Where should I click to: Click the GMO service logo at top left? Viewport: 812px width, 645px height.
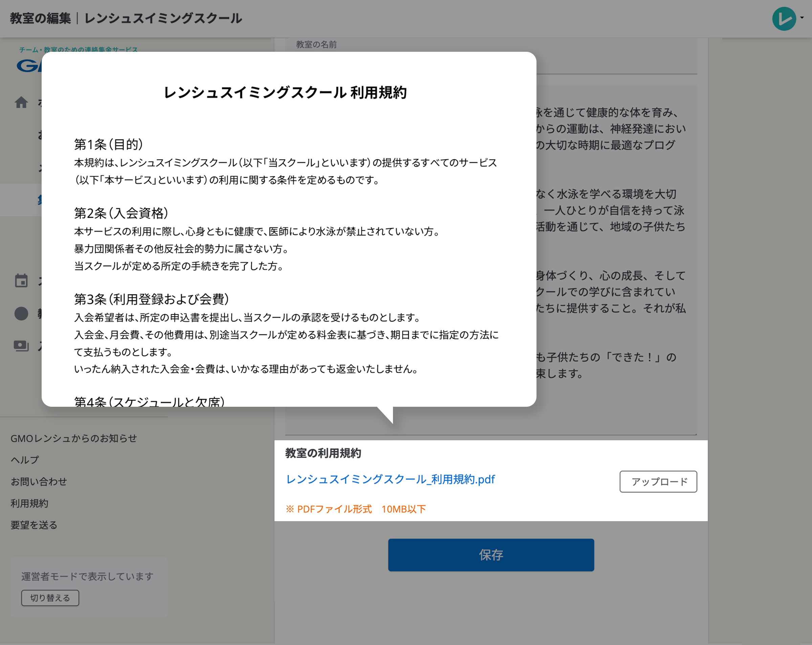point(29,67)
